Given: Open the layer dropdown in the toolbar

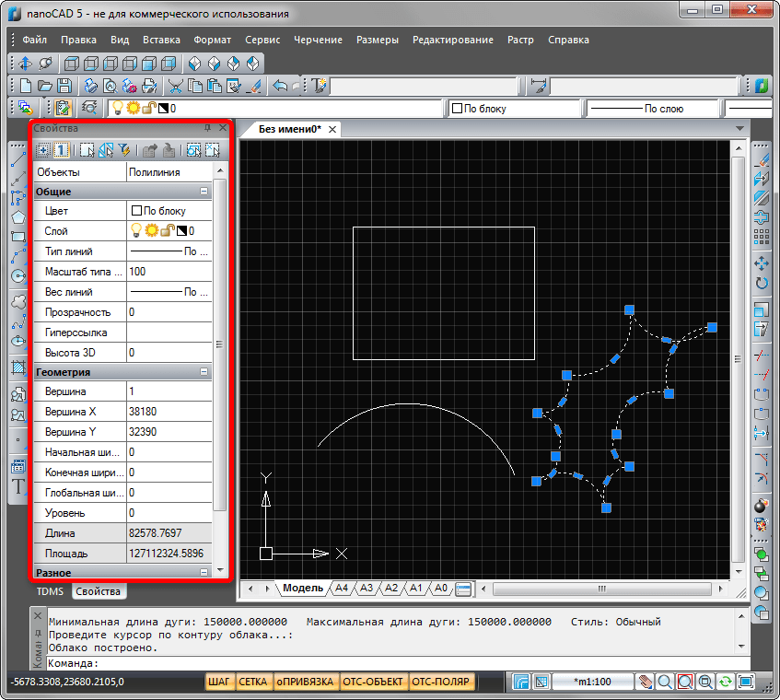Looking at the screenshot, I should click(274, 108).
